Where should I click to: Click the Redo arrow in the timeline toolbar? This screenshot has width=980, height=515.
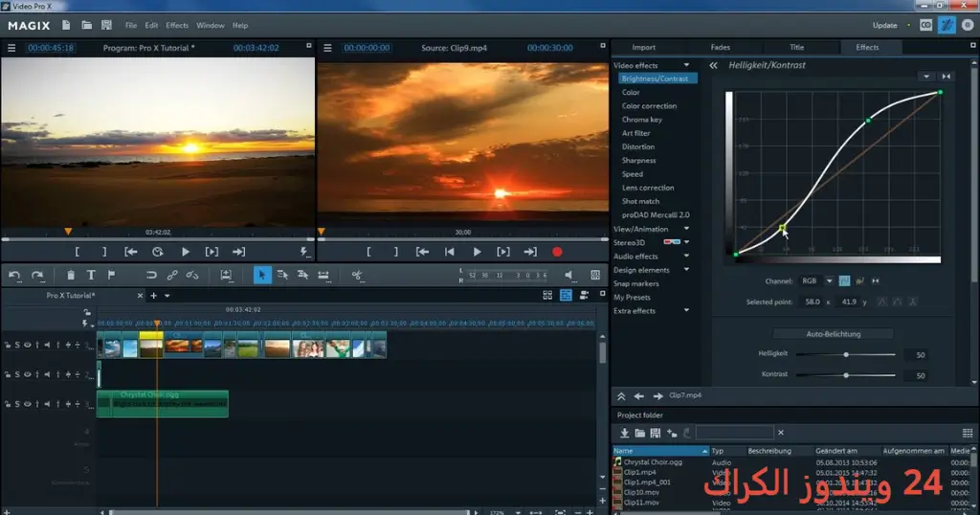pos(37,275)
